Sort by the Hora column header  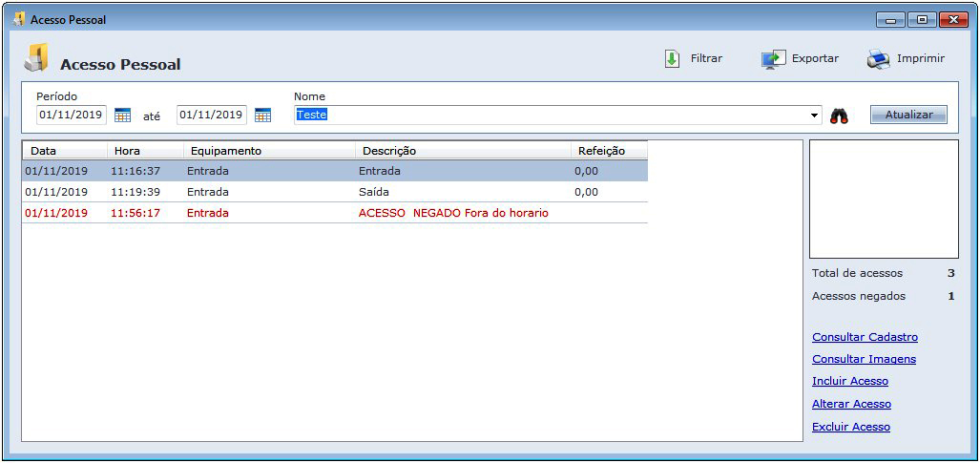click(x=144, y=151)
